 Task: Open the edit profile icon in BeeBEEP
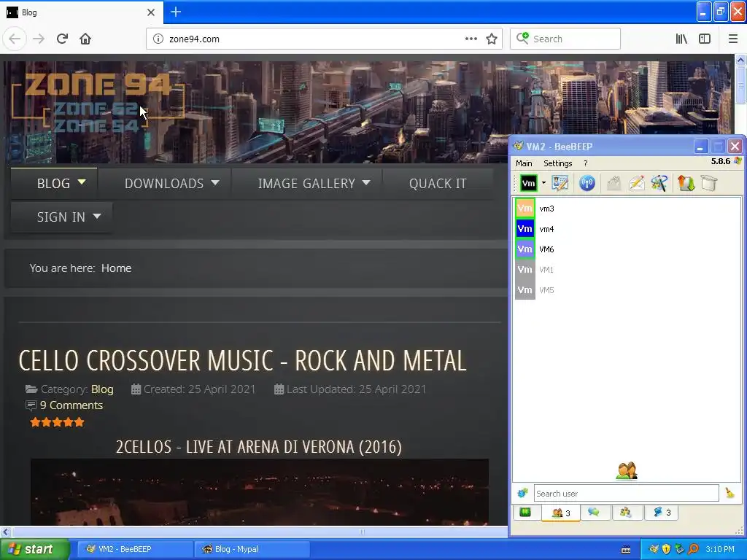point(560,183)
